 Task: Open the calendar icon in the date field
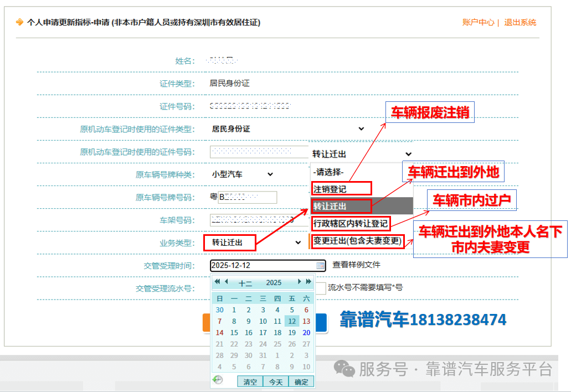tap(321, 266)
